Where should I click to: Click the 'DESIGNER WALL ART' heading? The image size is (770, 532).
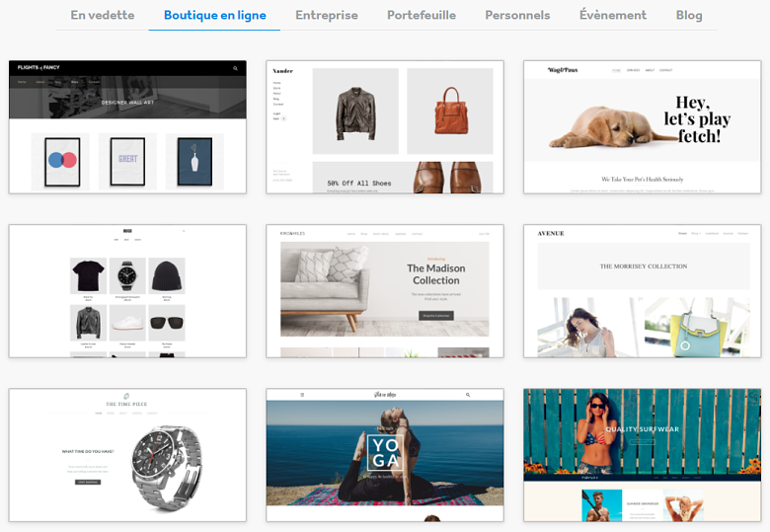tap(127, 103)
